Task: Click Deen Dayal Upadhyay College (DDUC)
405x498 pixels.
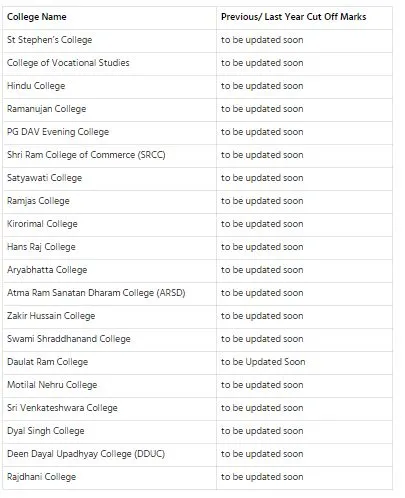Action: [86, 454]
